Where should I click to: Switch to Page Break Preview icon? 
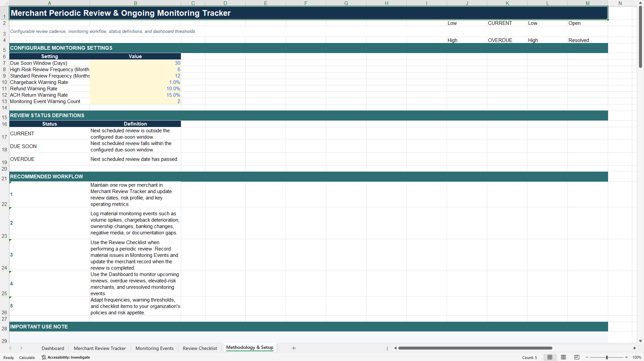[x=577, y=357]
